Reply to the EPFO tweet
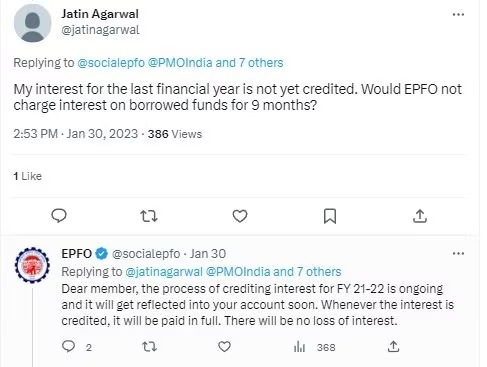Image resolution: width=487 pixels, height=367 pixels. coord(69,347)
